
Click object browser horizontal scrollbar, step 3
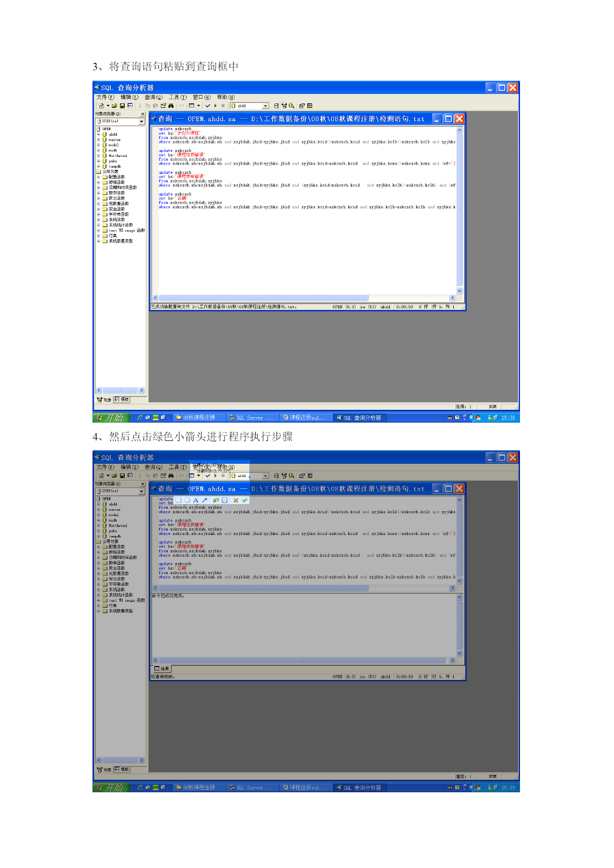pos(120,390)
